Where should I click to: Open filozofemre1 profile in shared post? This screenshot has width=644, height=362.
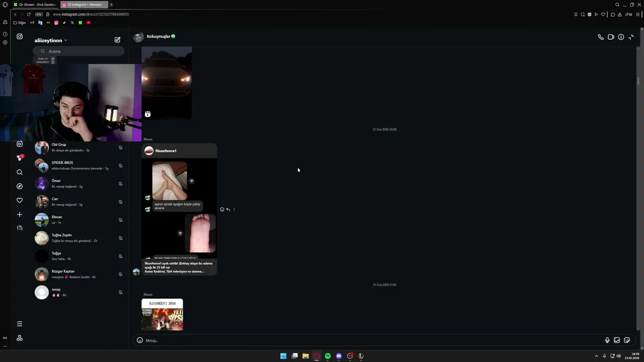(x=166, y=151)
